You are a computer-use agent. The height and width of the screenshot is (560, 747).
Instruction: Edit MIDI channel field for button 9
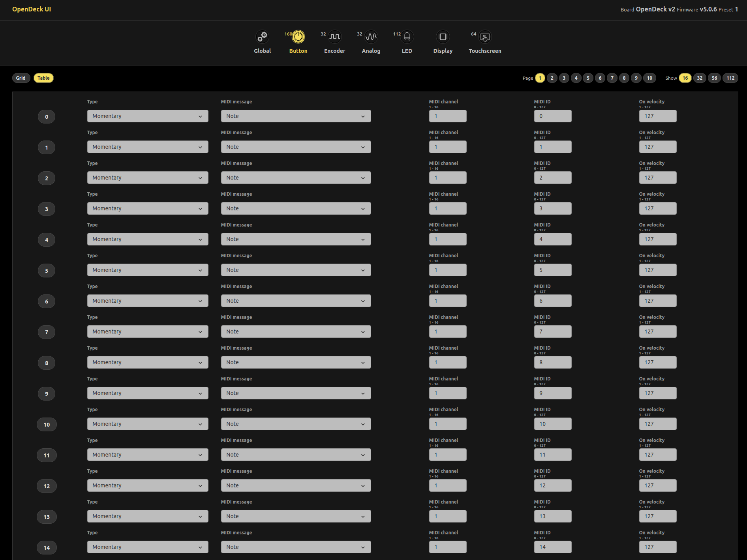448,393
